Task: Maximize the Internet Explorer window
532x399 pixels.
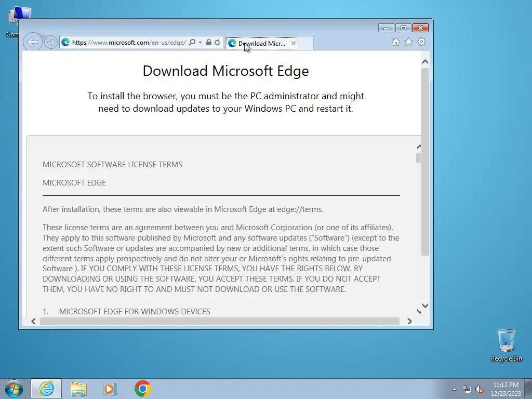Action: click(403, 28)
